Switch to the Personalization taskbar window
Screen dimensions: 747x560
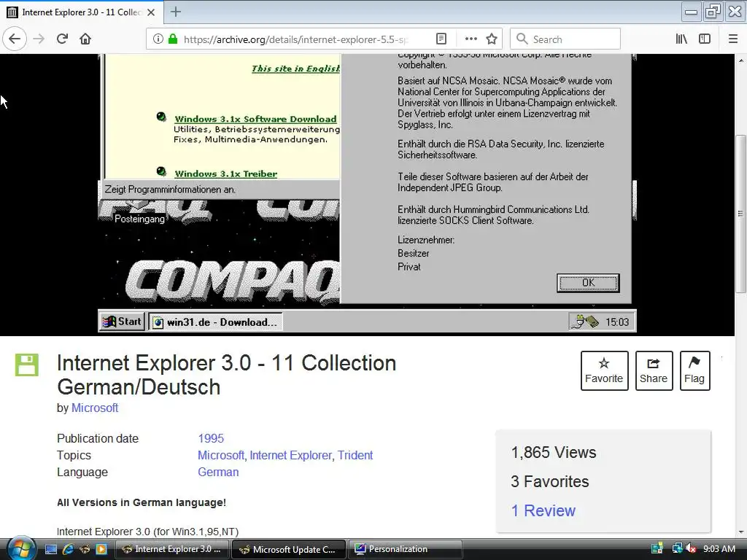406,549
